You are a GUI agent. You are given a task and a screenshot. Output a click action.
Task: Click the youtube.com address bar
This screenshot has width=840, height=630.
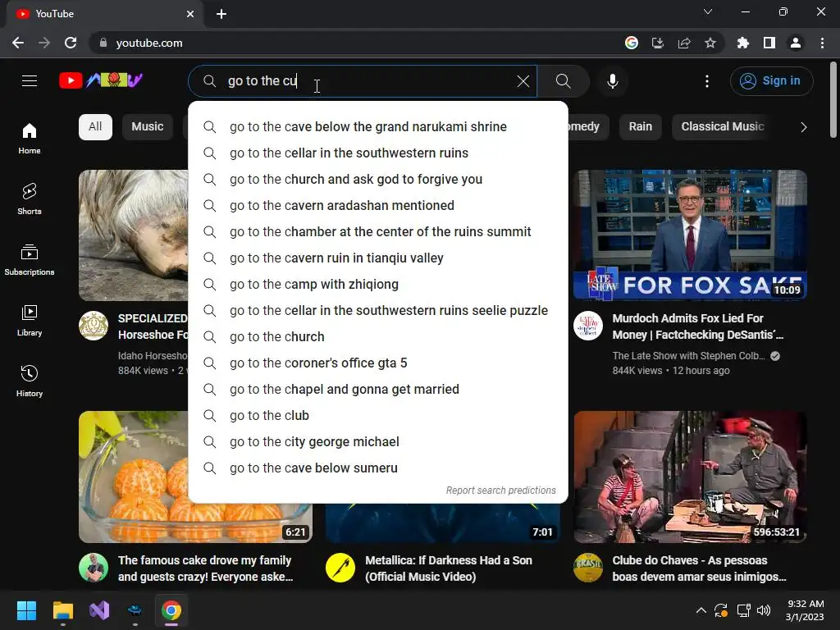coord(354,43)
